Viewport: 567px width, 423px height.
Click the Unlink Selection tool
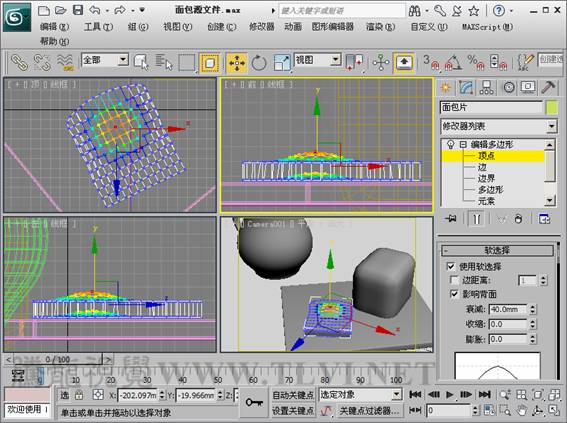(x=42, y=62)
